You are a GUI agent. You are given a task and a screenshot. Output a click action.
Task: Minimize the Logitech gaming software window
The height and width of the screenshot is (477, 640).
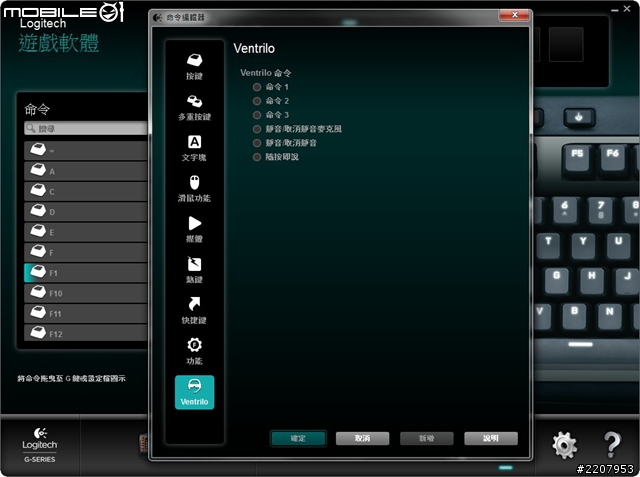click(x=615, y=9)
